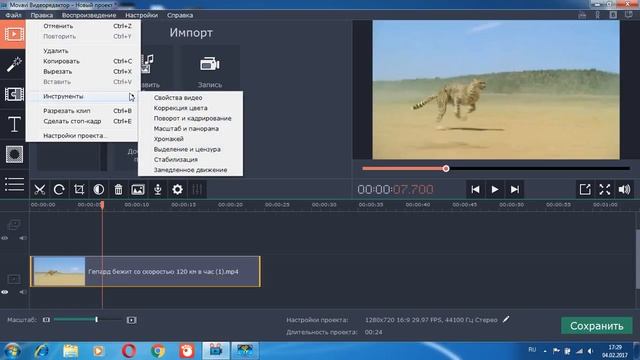Viewport: 640px width, 360px height.
Task: Select Замедленное движение in submenu
Action: [x=191, y=170]
